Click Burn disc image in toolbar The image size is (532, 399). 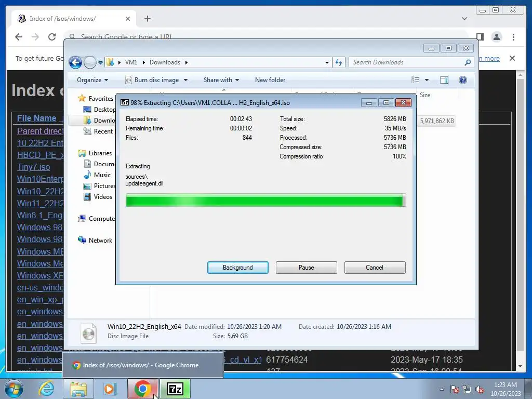(x=152, y=80)
